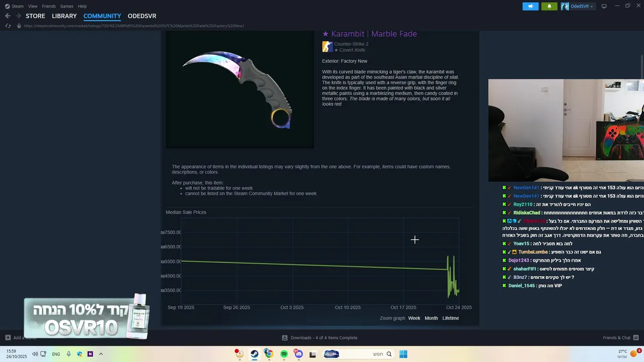The width and height of the screenshot is (644, 362).
Task: Open Friends & Chat
Action: click(616, 338)
